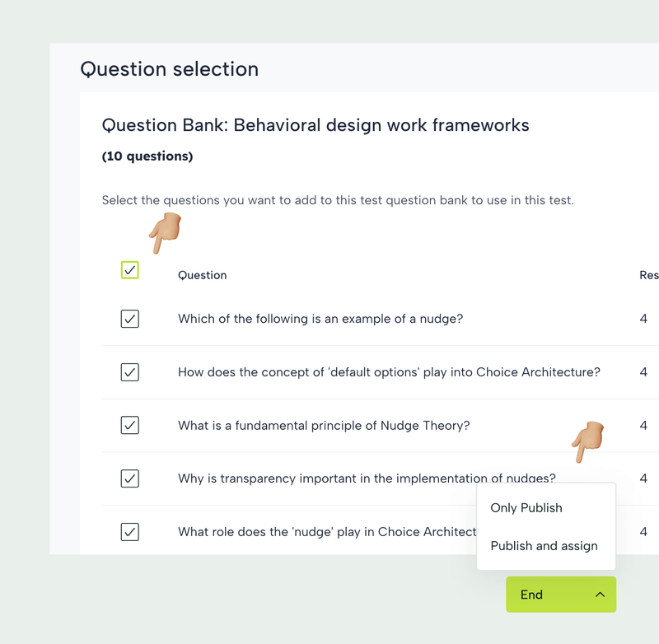
Task: Deselect the Nudge Theory principle question checkbox
Action: pyautogui.click(x=130, y=425)
